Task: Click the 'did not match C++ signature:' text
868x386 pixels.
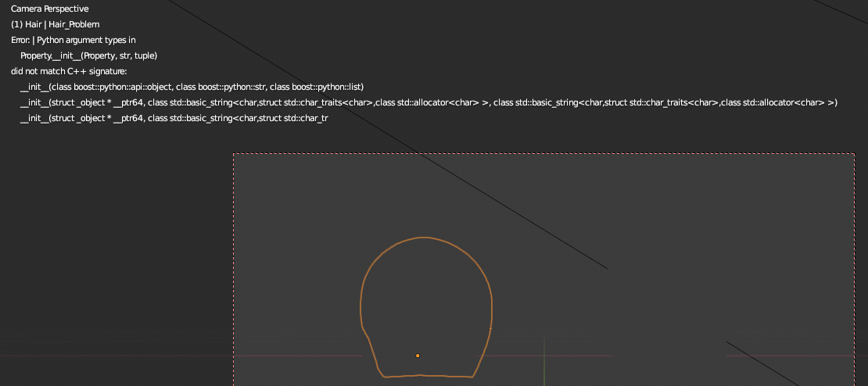Action: point(63,71)
